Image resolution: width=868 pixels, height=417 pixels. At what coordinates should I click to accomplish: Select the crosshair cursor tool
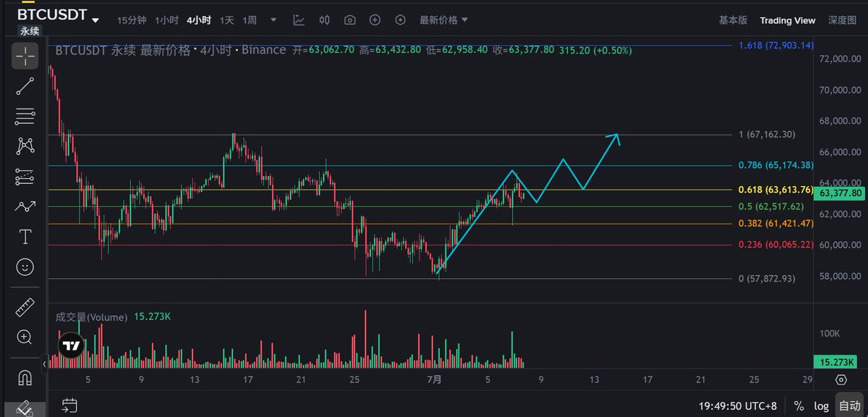pyautogui.click(x=25, y=56)
